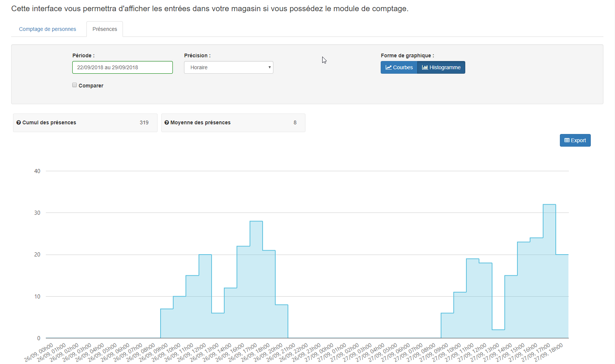Switch chart to Courbes view
This screenshot has width=615, height=364.
[399, 67]
